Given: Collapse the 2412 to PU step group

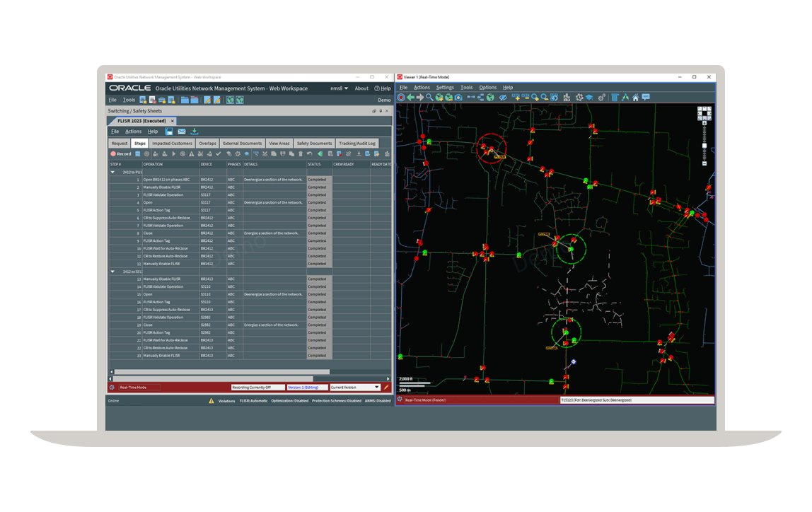Looking at the screenshot, I should click(113, 172).
